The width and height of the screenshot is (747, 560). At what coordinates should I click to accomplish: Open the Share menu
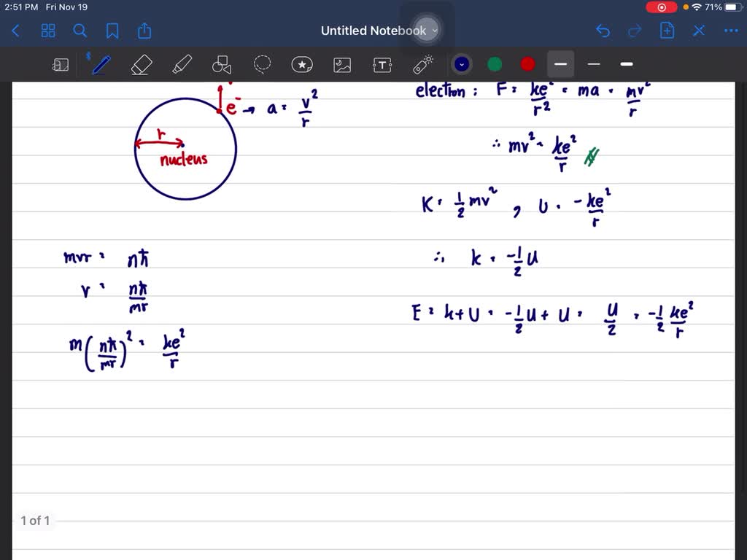tap(144, 31)
